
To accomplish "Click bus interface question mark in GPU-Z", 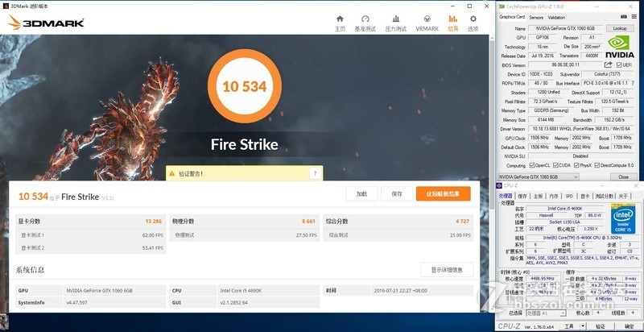I will point(633,84).
